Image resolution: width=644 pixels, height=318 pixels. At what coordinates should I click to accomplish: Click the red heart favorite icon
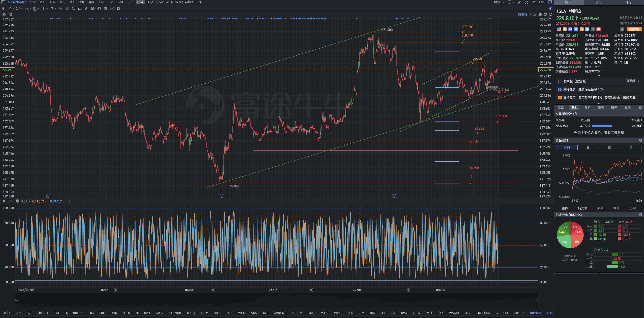click(599, 29)
